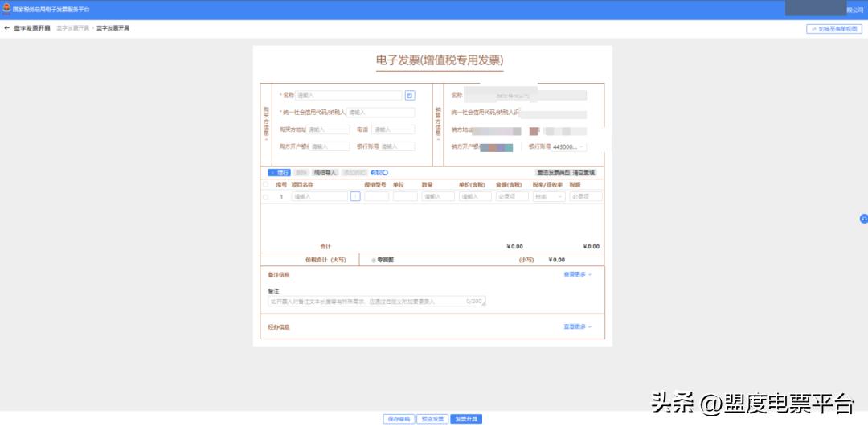This screenshot has height=427, width=868.
Task: Tick the select-all checkbox in the table header
Action: pyautogui.click(x=265, y=184)
